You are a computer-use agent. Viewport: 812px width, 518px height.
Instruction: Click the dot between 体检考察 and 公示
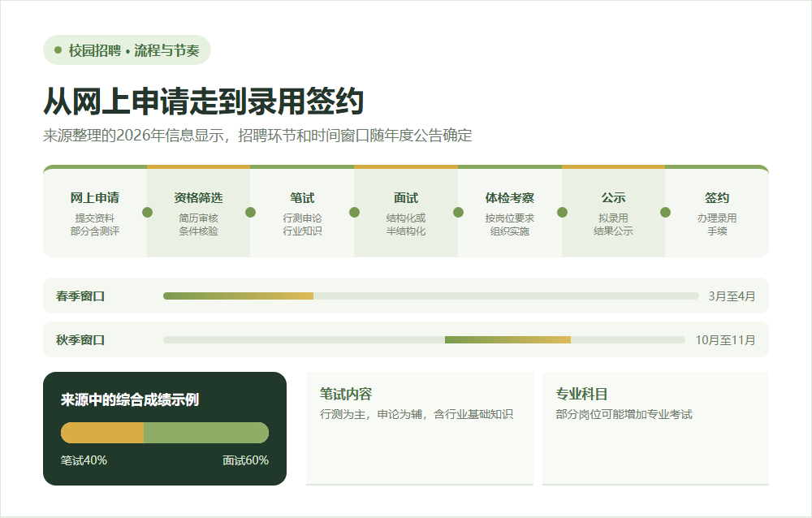coord(562,213)
